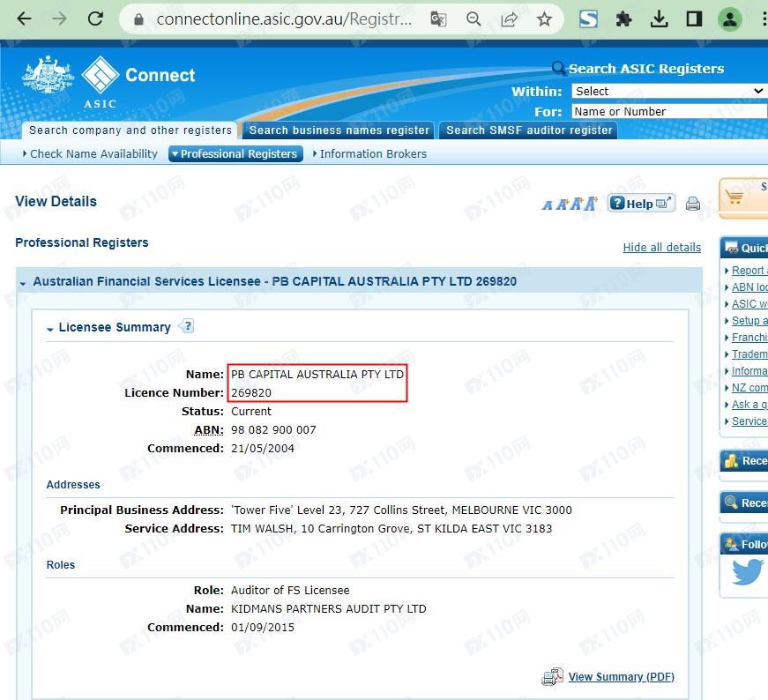768x700 pixels.
Task: Click the Status value Current
Action: point(250,412)
